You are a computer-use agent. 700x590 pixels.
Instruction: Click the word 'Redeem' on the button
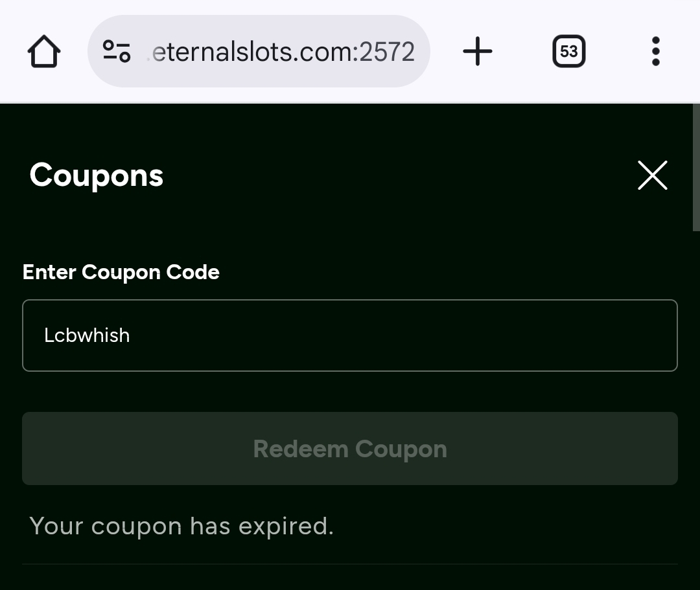300,449
